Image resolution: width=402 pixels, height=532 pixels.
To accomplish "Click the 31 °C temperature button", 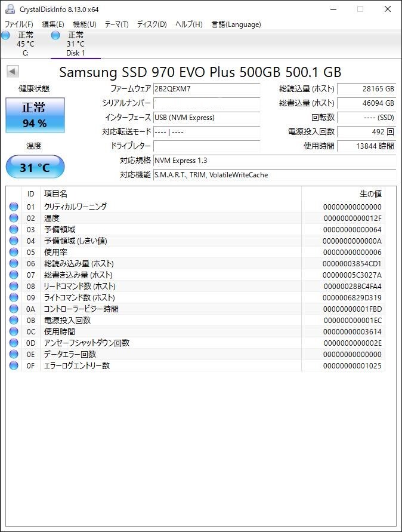I will click(35, 167).
